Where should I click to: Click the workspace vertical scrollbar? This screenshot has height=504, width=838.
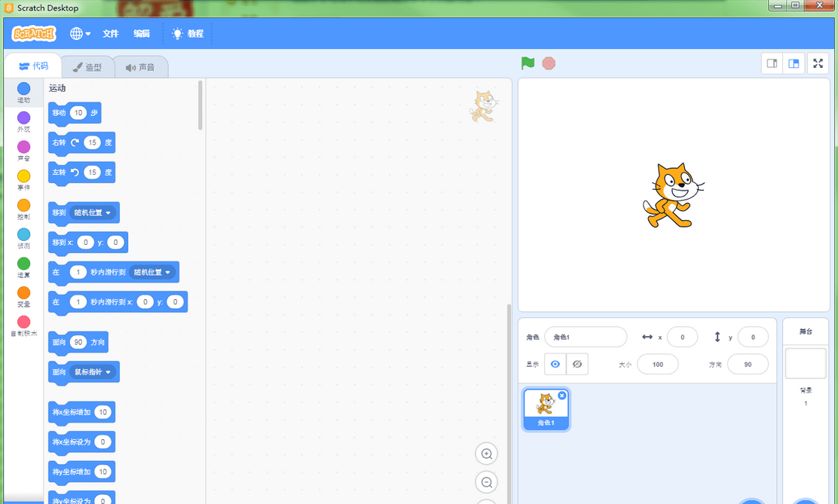[x=509, y=404]
